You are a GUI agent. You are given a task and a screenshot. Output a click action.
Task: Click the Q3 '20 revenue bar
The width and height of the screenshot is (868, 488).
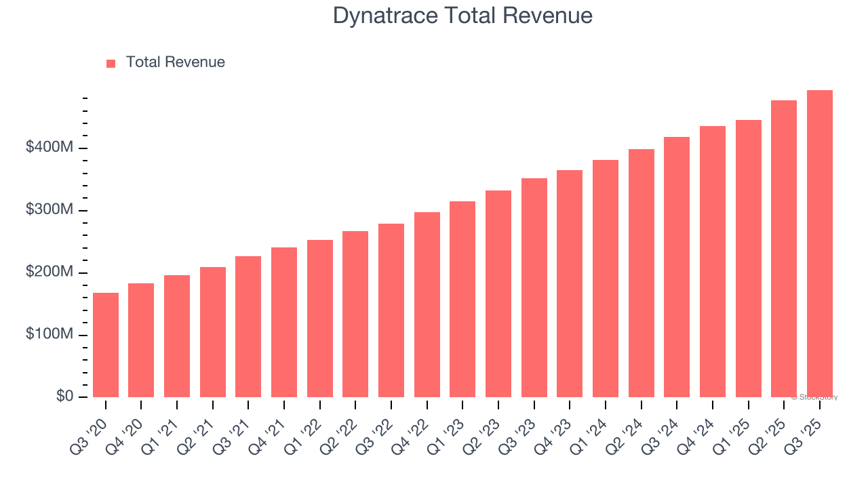click(106, 342)
